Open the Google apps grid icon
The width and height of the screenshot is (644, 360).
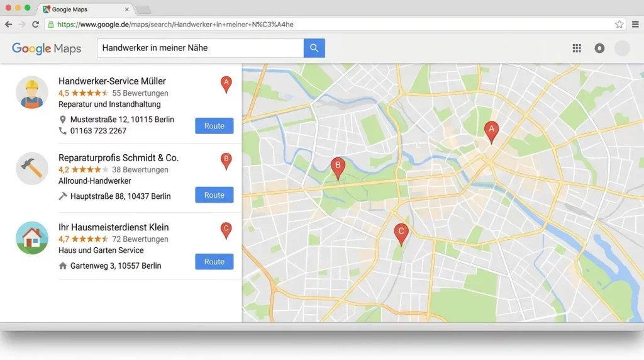pyautogui.click(x=577, y=48)
